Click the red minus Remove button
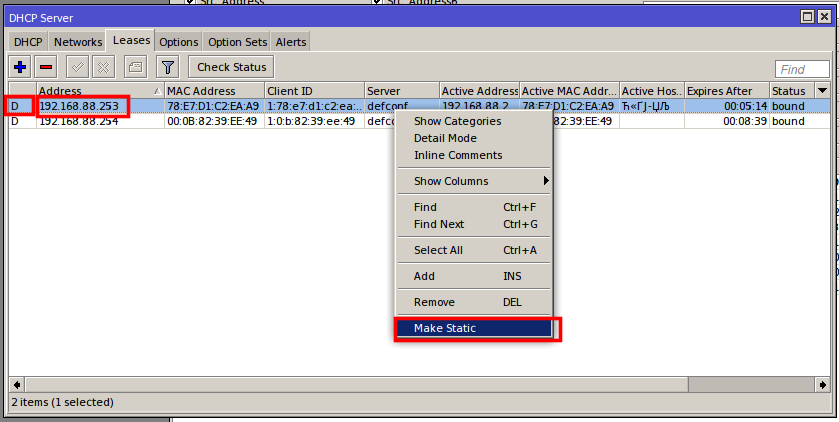 tap(46, 67)
